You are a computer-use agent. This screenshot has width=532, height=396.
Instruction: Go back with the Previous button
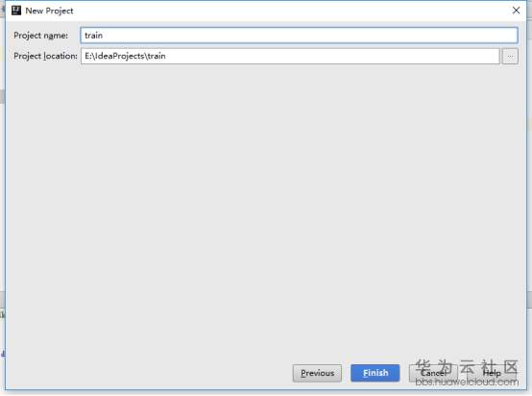[x=317, y=373]
